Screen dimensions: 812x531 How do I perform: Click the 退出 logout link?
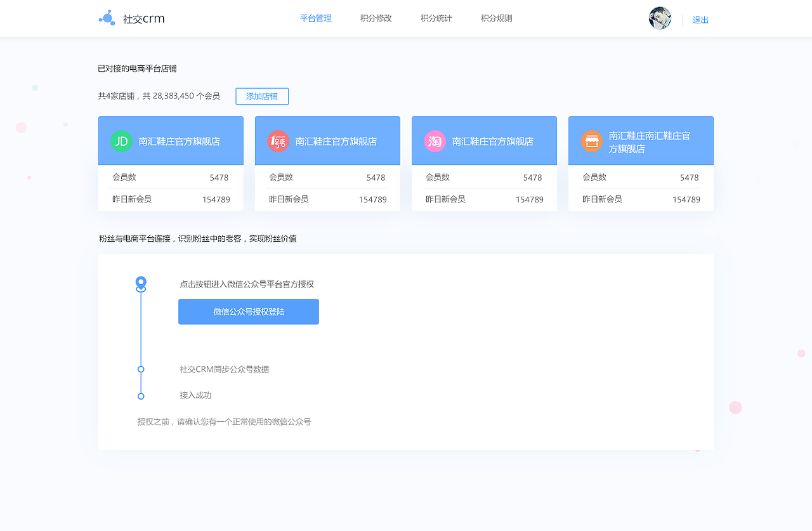click(x=699, y=20)
